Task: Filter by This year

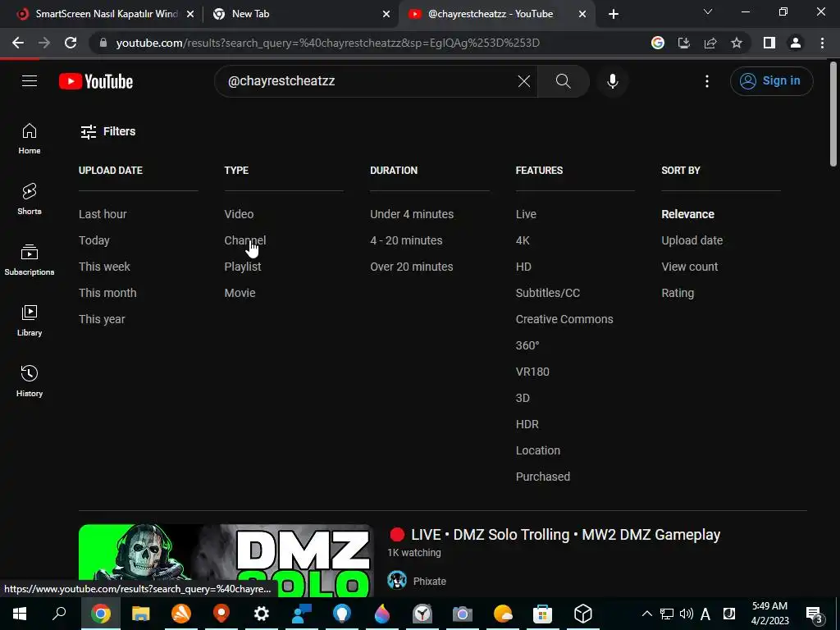Action: pyautogui.click(x=102, y=319)
